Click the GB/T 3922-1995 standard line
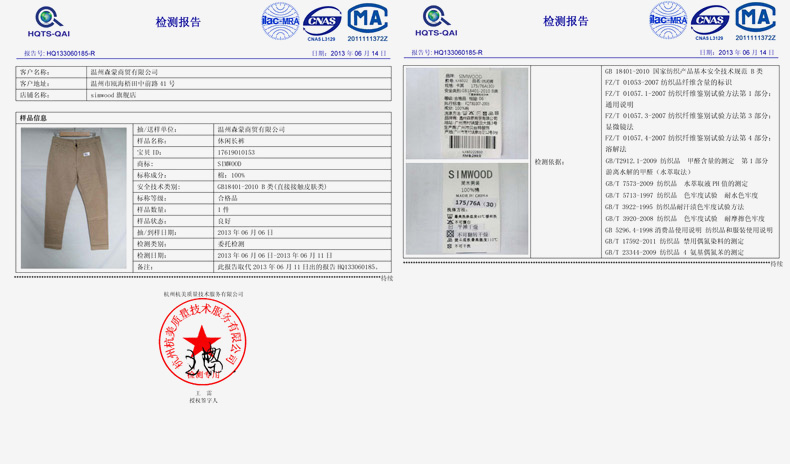 pos(674,207)
